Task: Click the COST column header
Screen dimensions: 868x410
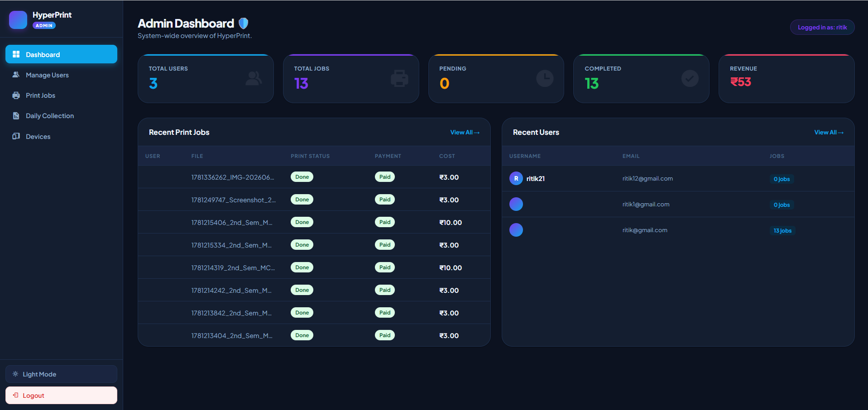Action: (x=447, y=156)
